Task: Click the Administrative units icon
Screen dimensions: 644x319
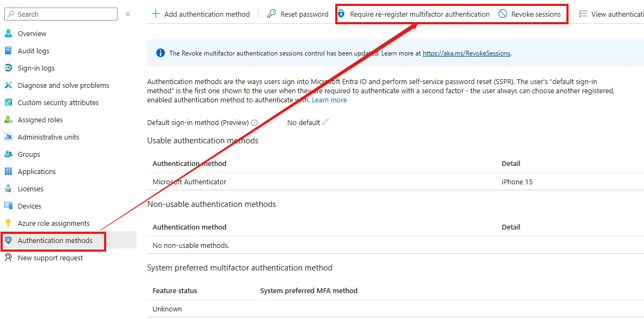Action: (x=8, y=137)
